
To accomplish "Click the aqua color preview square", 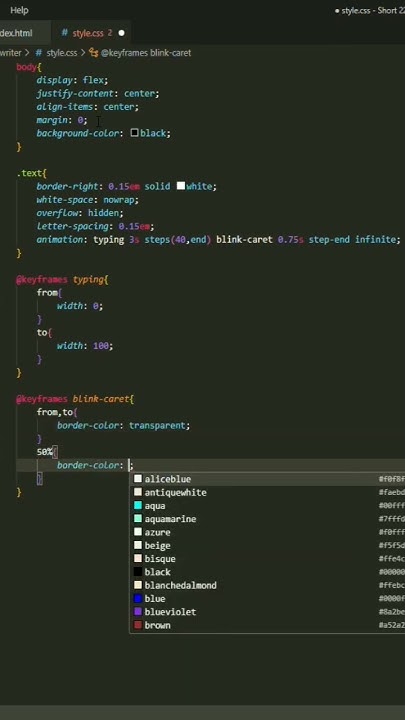I will 138,506.
